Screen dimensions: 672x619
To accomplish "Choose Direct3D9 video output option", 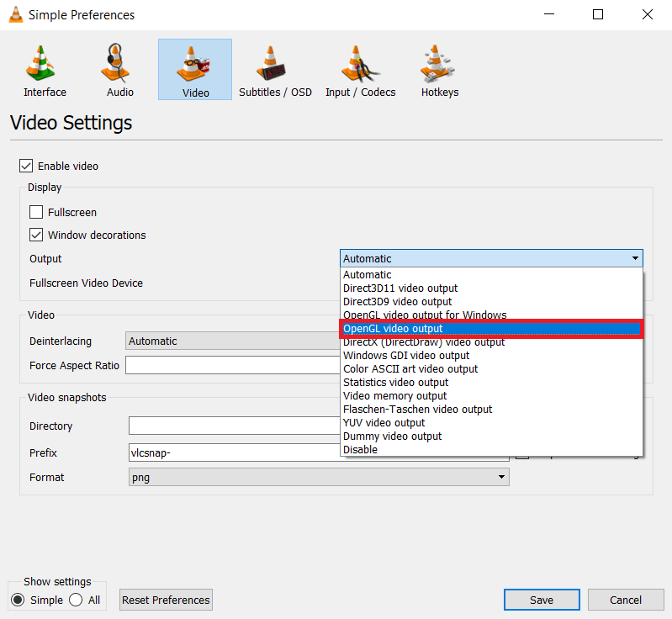I will (491, 302).
